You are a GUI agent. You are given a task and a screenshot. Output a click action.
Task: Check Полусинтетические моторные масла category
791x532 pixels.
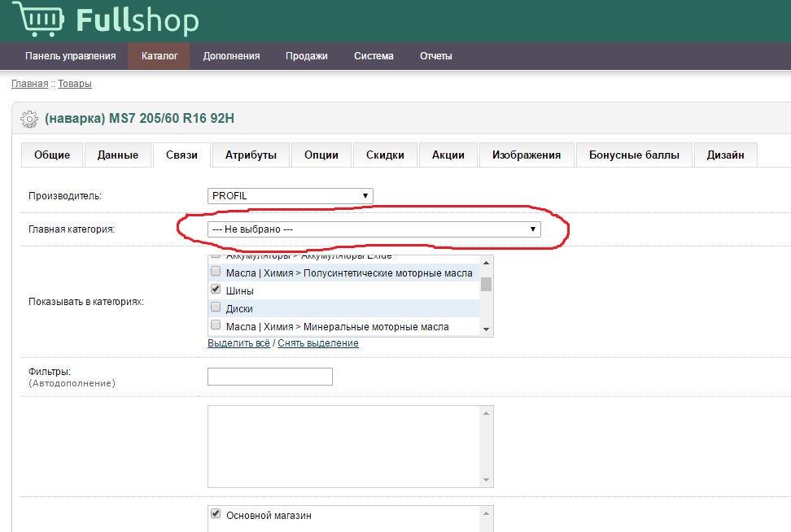(216, 272)
